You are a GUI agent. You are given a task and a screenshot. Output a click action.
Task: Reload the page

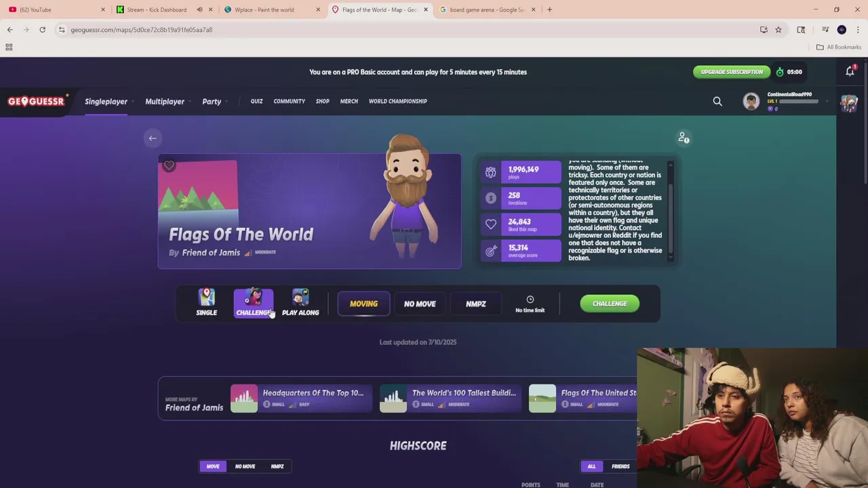pyautogui.click(x=42, y=30)
